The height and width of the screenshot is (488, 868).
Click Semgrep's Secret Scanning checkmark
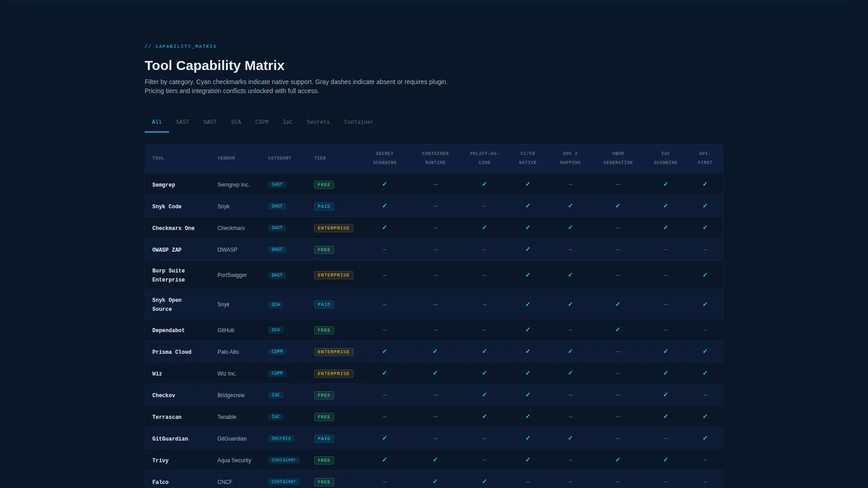tap(385, 184)
